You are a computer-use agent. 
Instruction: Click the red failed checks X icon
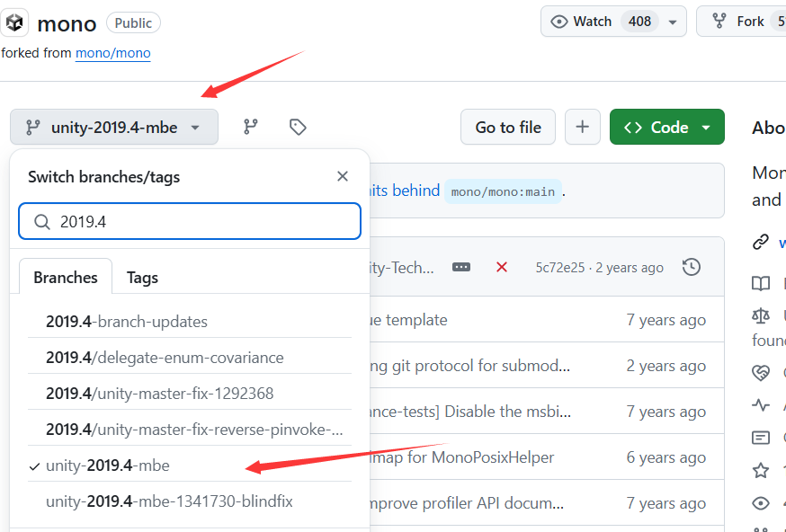[502, 267]
